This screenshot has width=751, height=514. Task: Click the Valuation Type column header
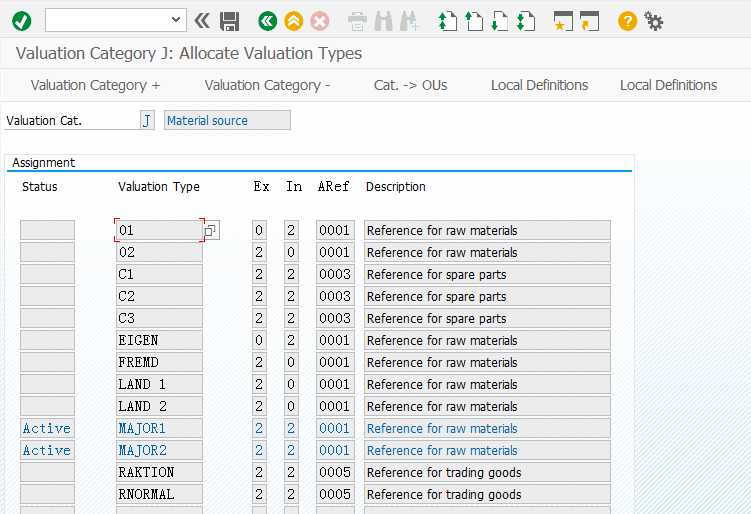159,187
